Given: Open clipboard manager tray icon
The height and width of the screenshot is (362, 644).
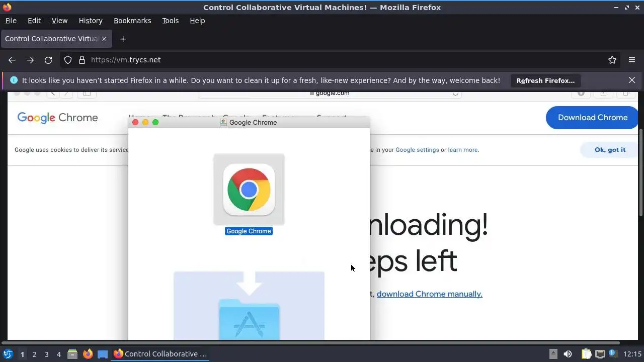Looking at the screenshot, I should 586,354.
